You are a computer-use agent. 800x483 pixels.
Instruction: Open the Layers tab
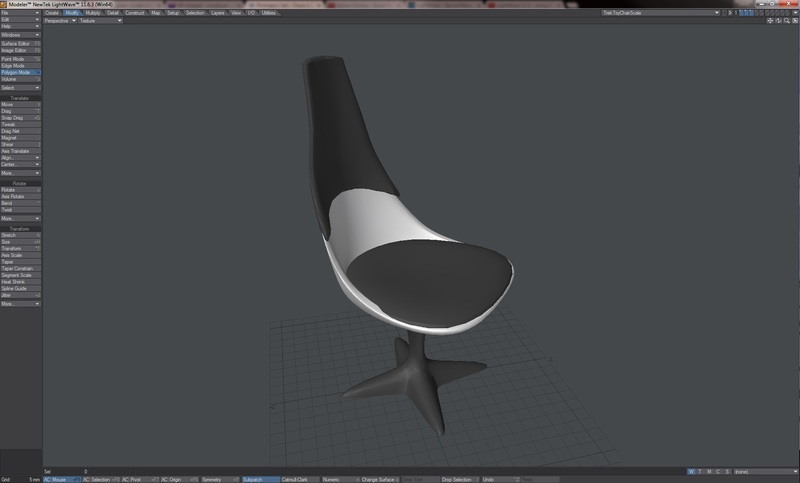(218, 13)
